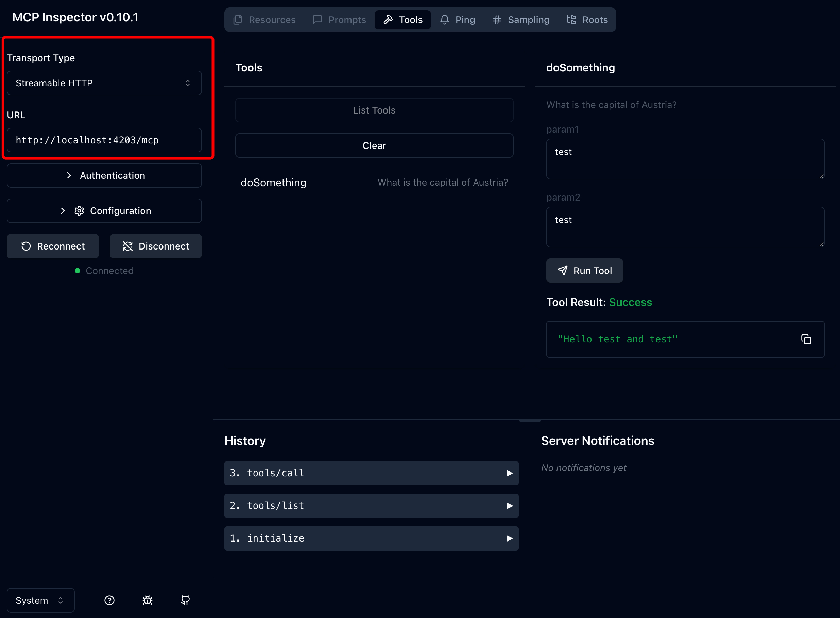
Task: Expand the initialize history entry
Action: click(371, 538)
